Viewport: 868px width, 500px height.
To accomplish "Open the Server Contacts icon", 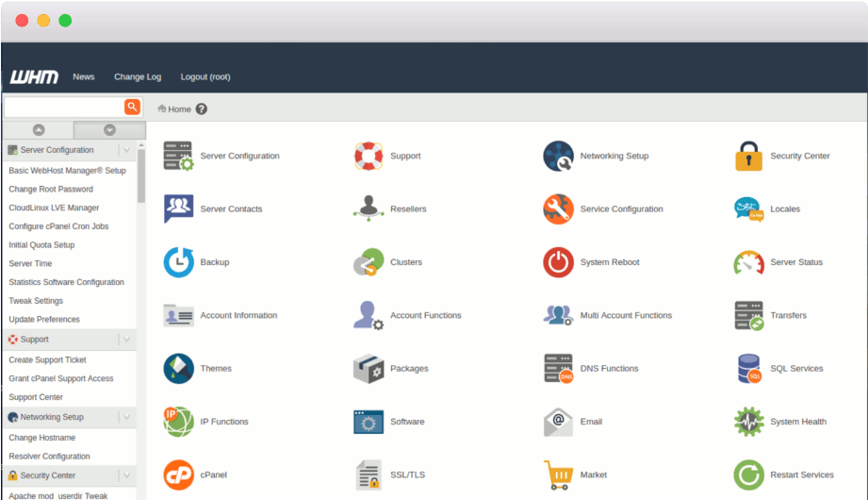I will tap(178, 208).
